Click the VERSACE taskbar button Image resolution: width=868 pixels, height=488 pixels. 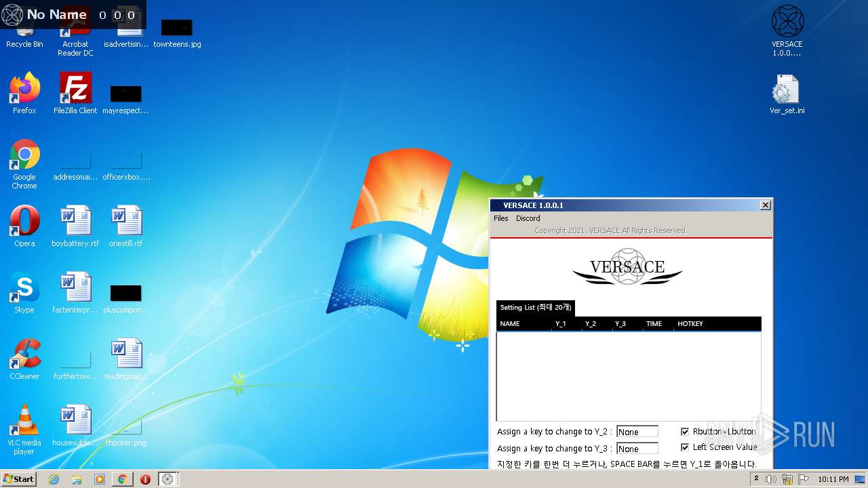pyautogui.click(x=167, y=479)
